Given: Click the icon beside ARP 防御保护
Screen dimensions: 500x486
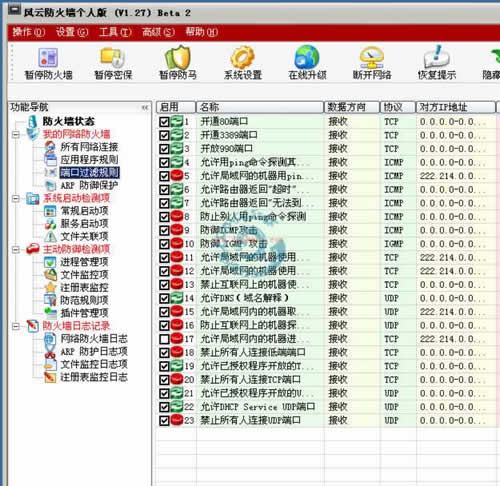Looking at the screenshot, I should (50, 185).
